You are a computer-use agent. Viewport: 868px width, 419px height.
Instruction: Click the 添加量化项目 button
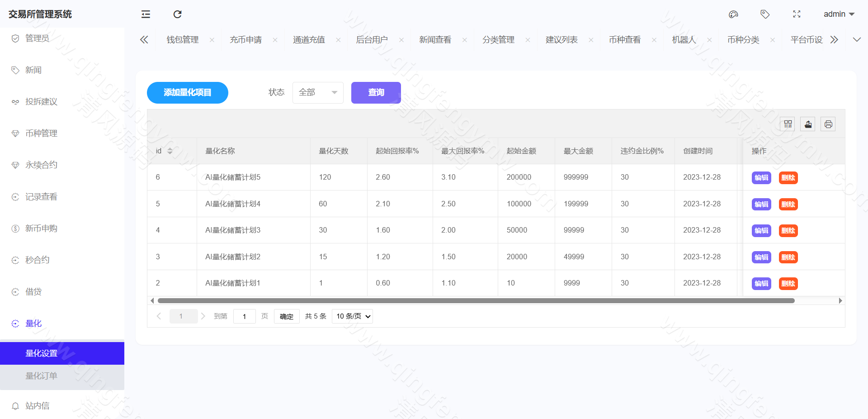(x=187, y=92)
